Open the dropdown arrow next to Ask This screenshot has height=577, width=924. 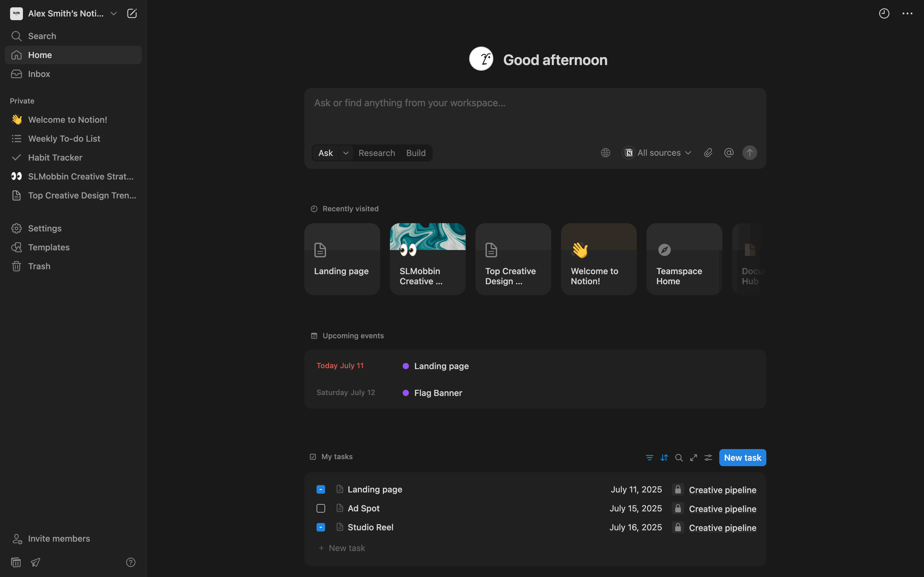coord(346,153)
